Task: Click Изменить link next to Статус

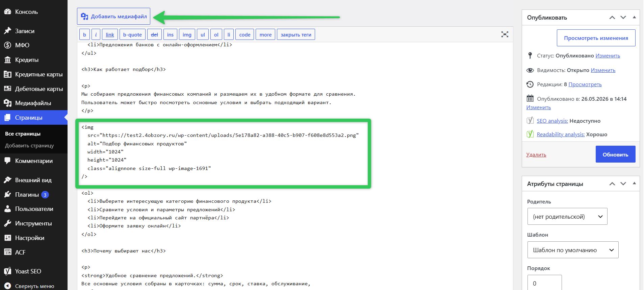Action: 608,56
